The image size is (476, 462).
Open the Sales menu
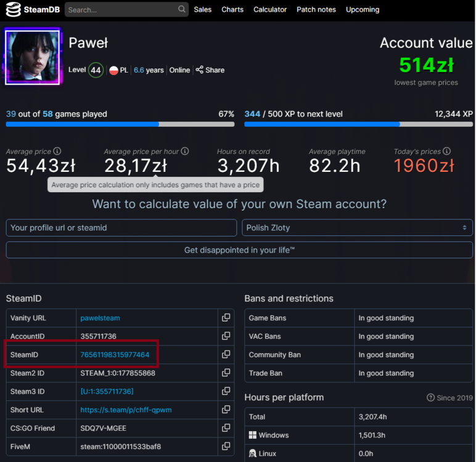pyautogui.click(x=202, y=9)
